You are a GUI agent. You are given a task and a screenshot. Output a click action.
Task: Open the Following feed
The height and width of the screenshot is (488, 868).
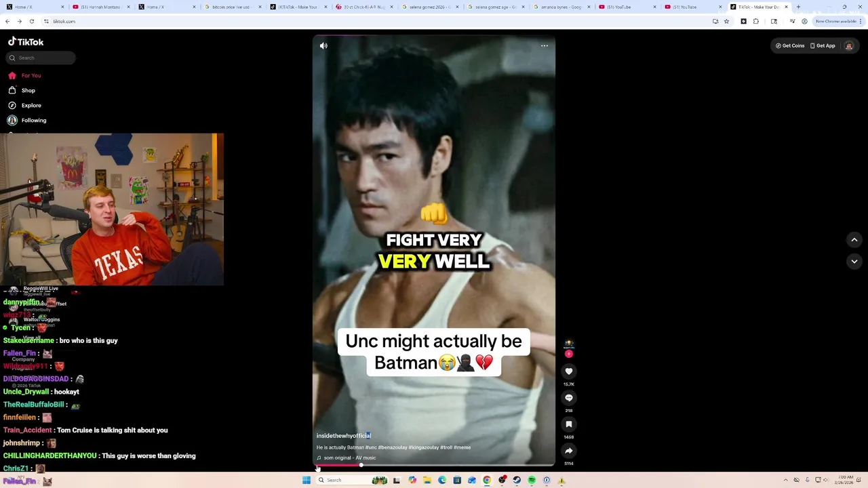tap(27, 120)
